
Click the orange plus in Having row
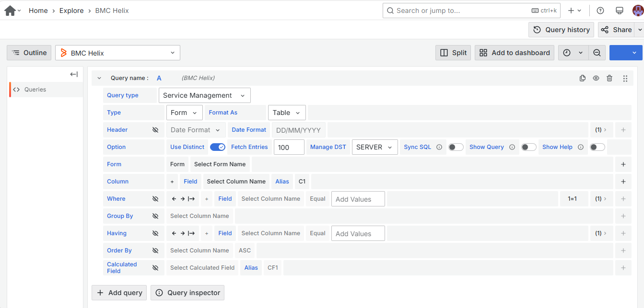[207, 233]
